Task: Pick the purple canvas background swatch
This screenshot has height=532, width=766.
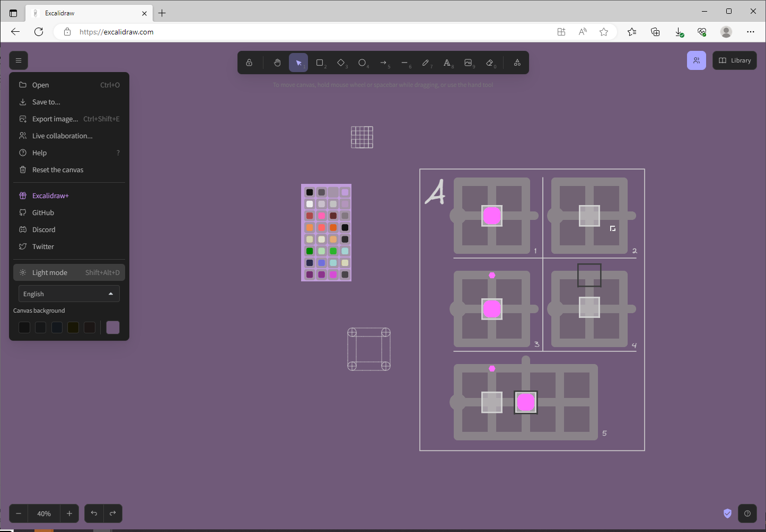Action: (113, 327)
